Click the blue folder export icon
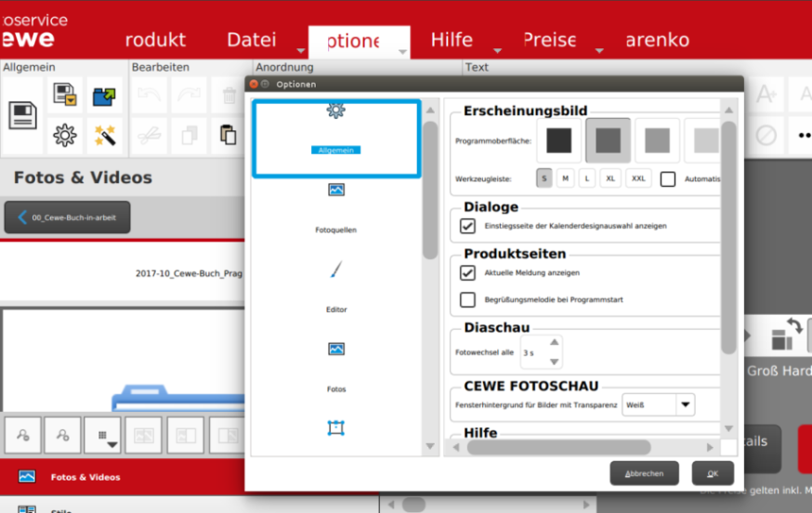Screen dimensions: 812x513 (x=104, y=97)
